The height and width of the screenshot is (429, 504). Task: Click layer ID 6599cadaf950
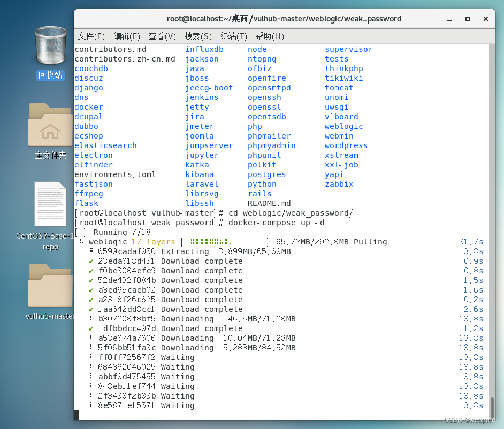(126, 251)
